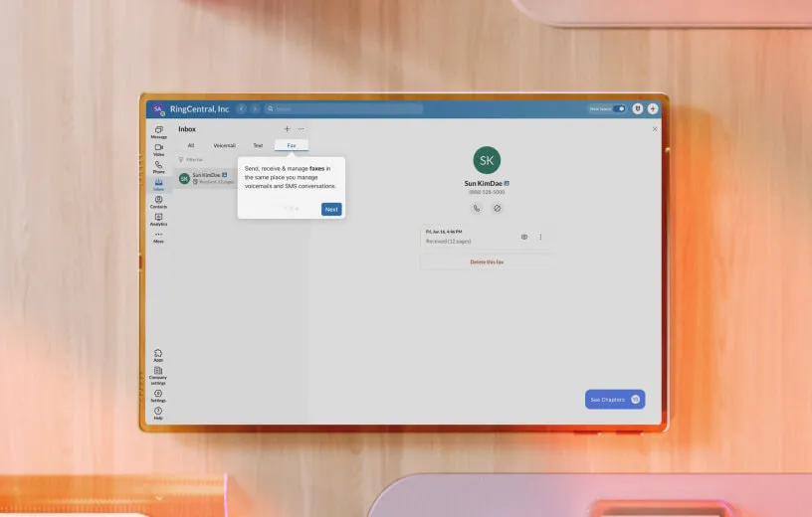Call Sun KimDae using phone icon
Image resolution: width=812 pixels, height=517 pixels.
tap(477, 208)
